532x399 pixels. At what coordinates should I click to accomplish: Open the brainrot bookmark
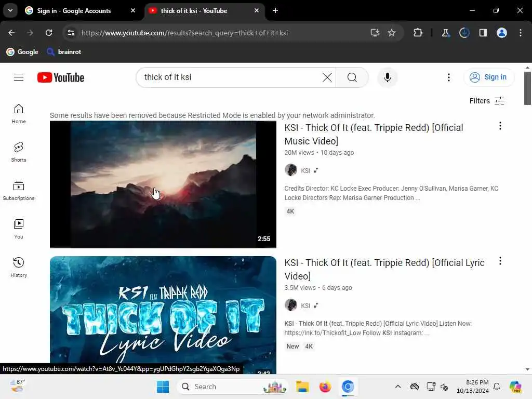tap(64, 52)
